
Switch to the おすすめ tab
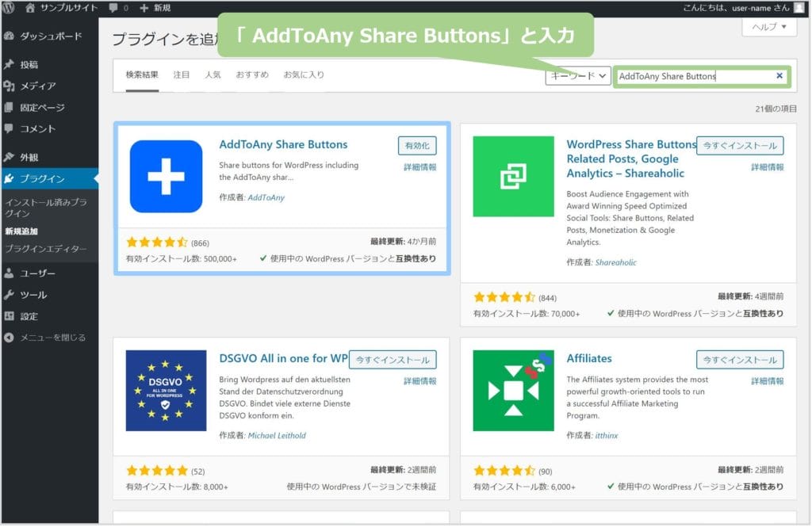click(x=251, y=75)
